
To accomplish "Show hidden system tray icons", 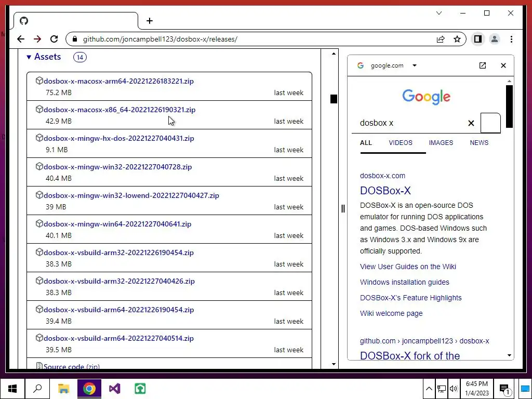I will [x=429, y=389].
